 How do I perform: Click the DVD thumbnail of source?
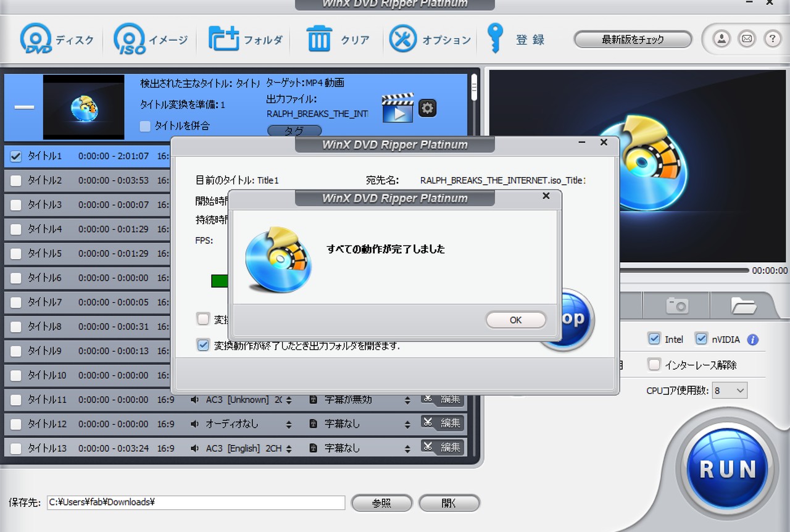click(83, 108)
